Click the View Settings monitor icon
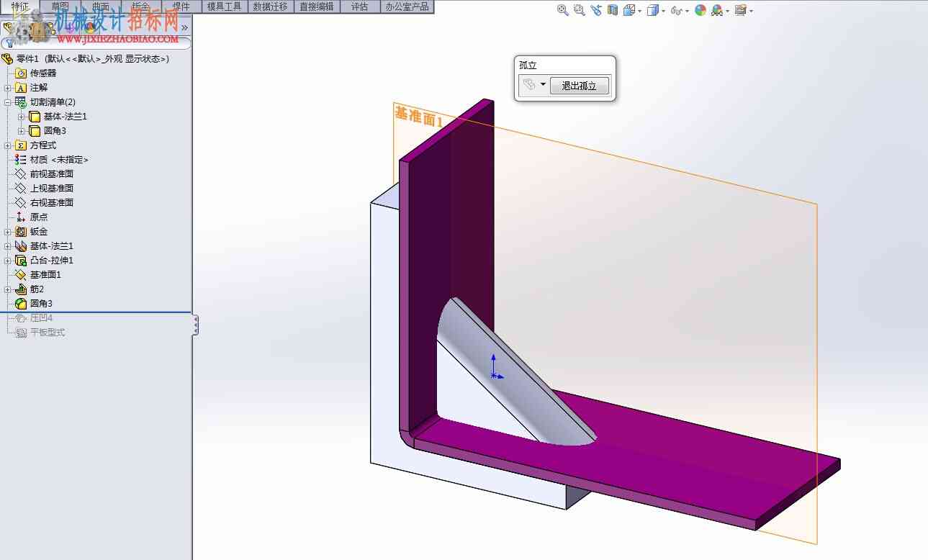 740,10
